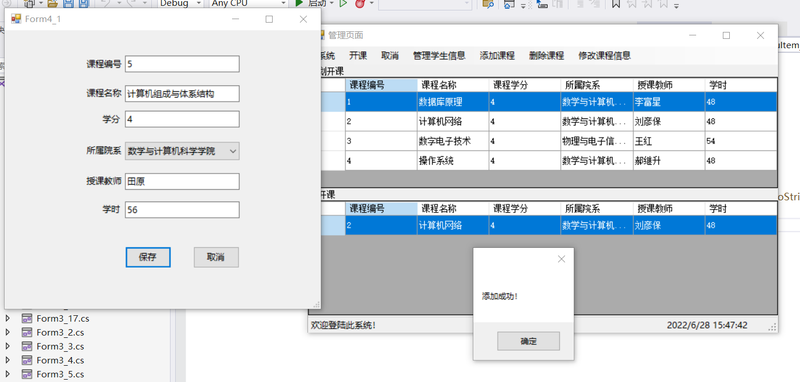
Task: Expand the Form3_17.cs tree node
Action: click(7, 319)
